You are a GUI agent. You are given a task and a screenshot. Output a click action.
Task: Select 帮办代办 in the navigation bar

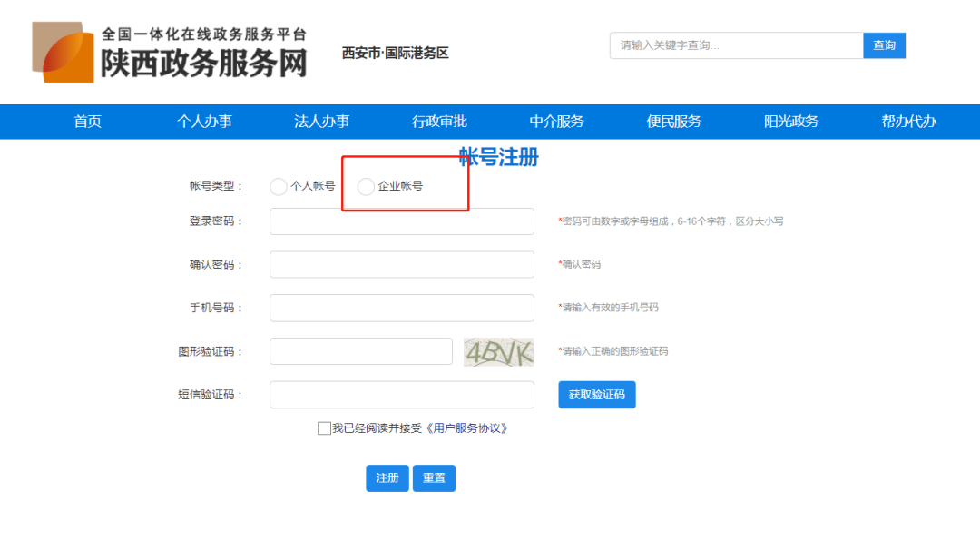click(x=908, y=121)
